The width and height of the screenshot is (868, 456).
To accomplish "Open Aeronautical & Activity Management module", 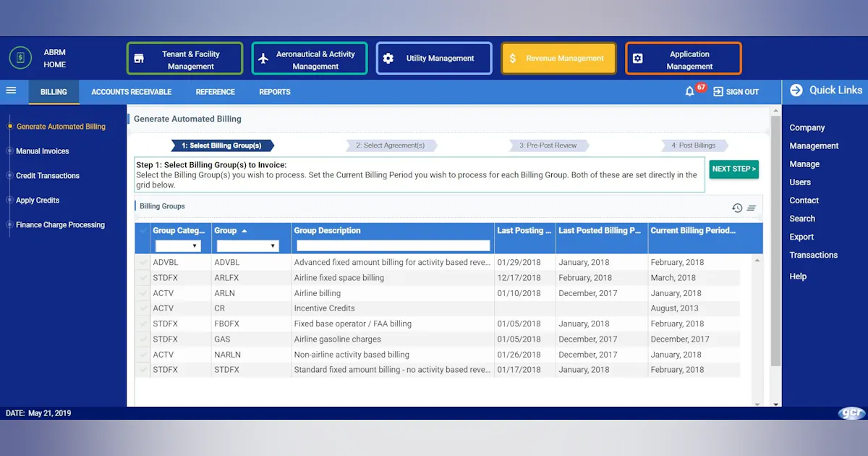I will coord(310,59).
